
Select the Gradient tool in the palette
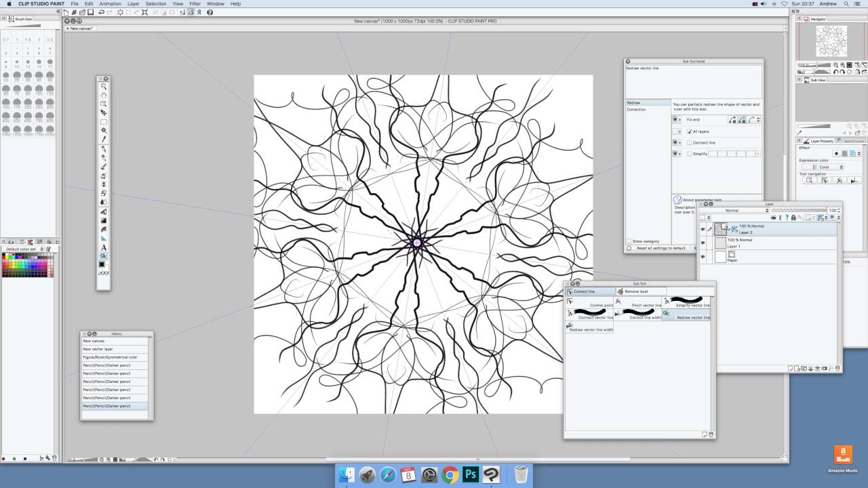tap(104, 220)
